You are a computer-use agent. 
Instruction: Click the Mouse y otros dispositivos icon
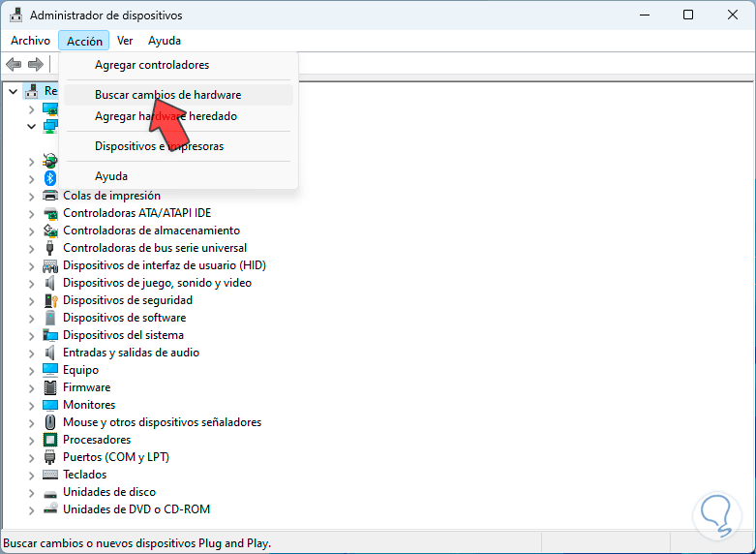click(x=50, y=422)
